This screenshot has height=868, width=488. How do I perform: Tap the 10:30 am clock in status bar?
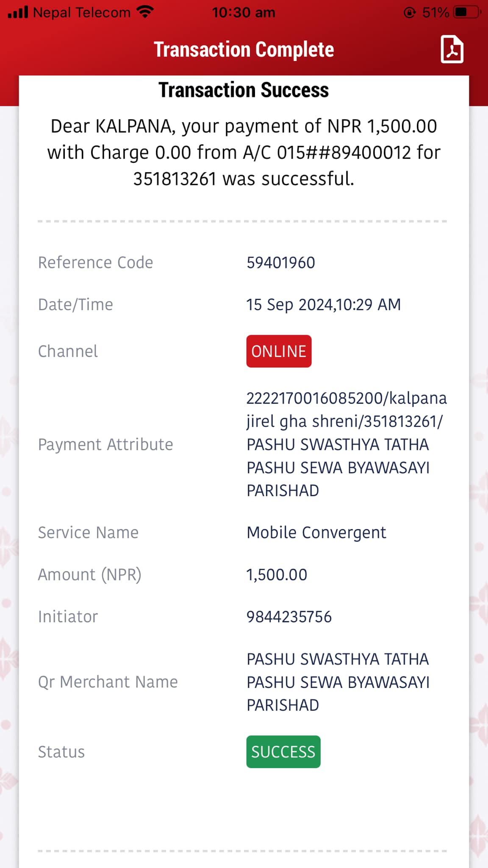(x=244, y=12)
